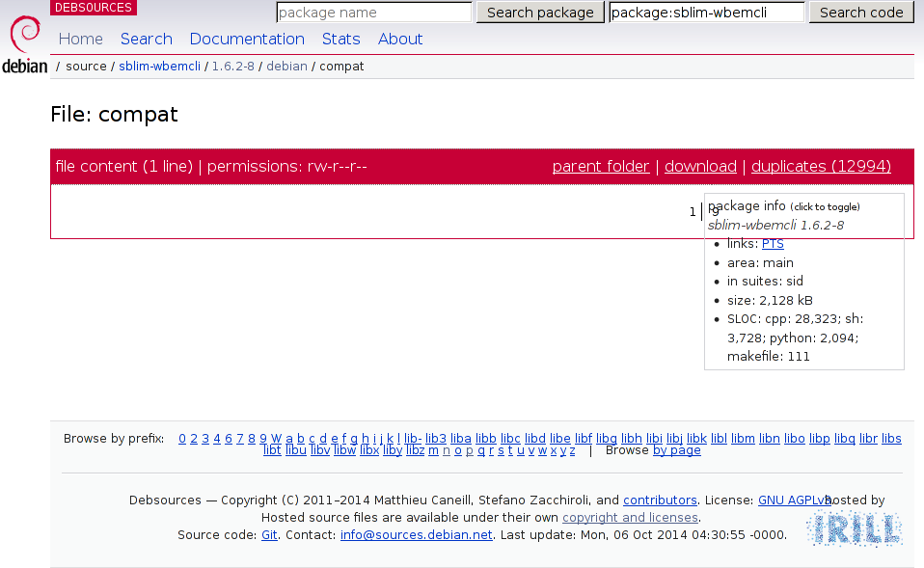Click the IRILL logo in footer
This screenshot has height=568, width=924.
(855, 528)
